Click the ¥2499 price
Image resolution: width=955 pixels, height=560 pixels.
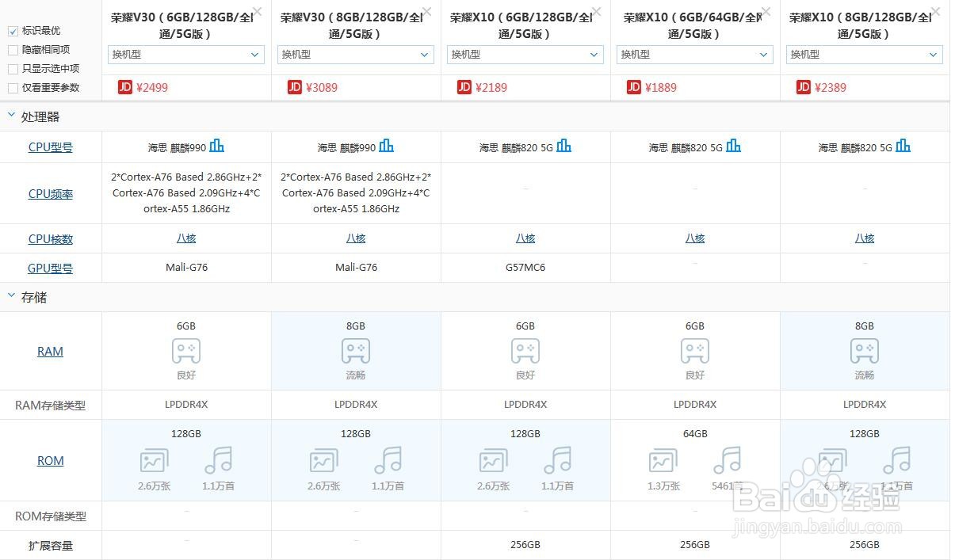152,88
